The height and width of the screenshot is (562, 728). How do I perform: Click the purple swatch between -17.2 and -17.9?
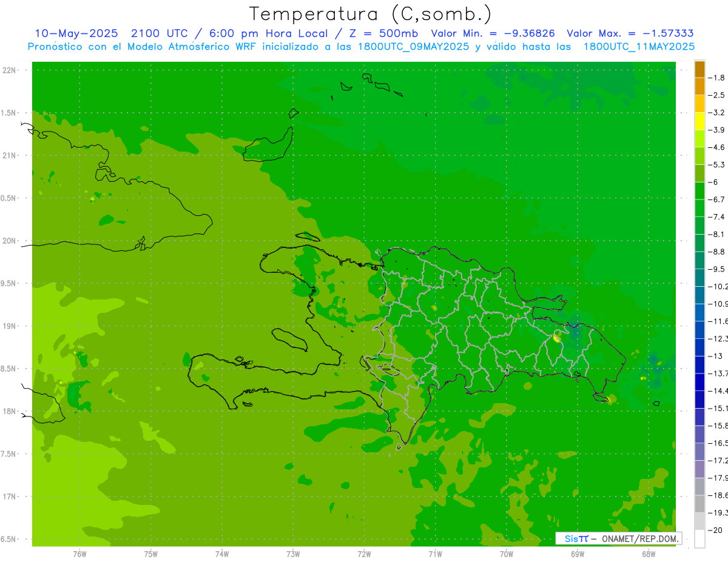699,469
